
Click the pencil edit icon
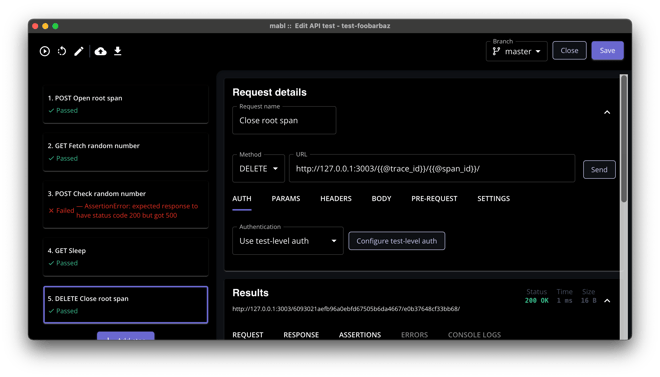[x=79, y=51]
